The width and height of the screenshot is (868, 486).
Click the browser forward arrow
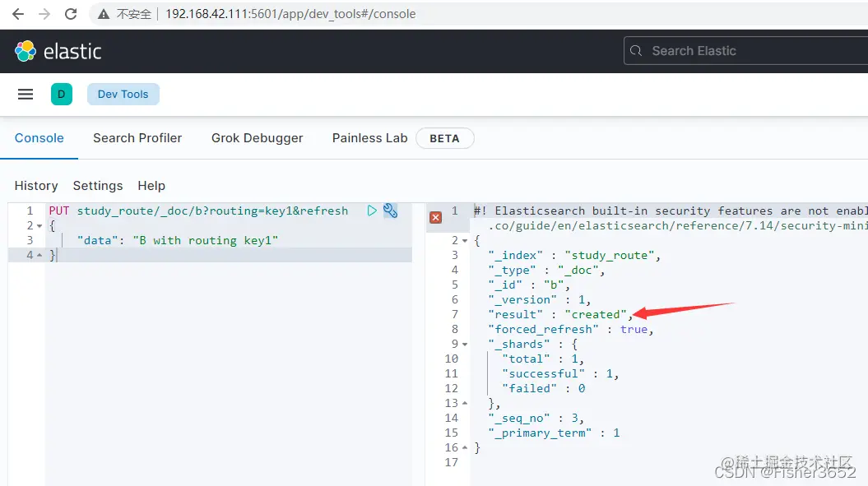click(44, 14)
